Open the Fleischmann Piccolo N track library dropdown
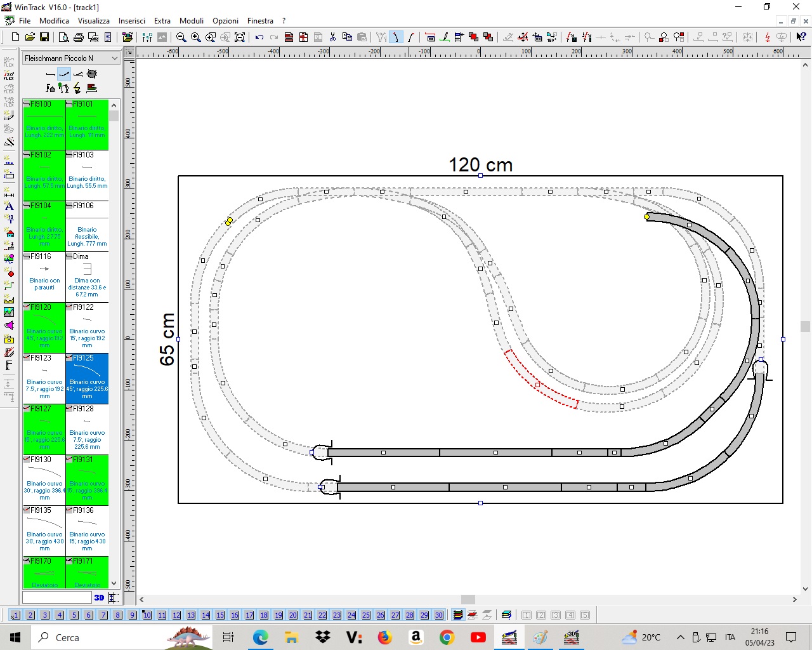 [x=115, y=58]
